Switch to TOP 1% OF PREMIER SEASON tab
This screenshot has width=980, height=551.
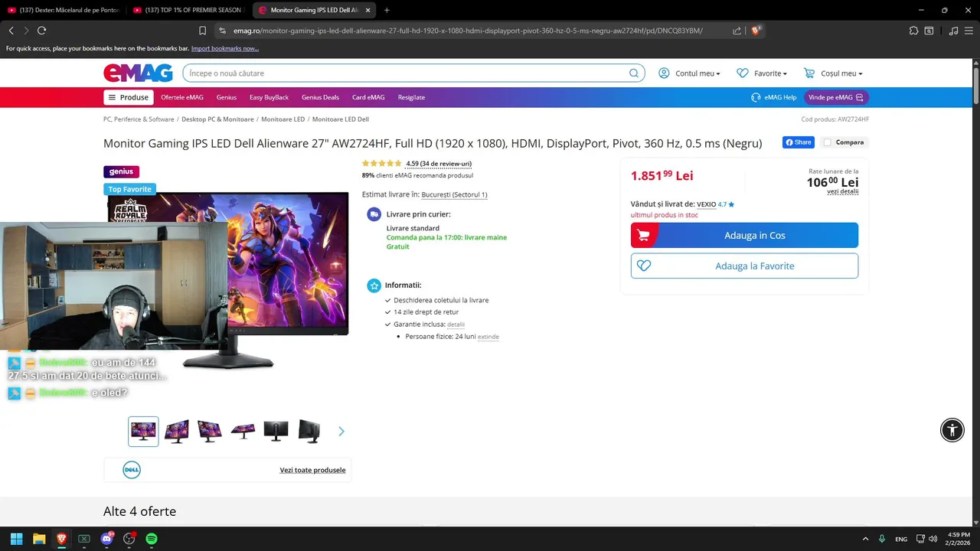tap(188, 10)
